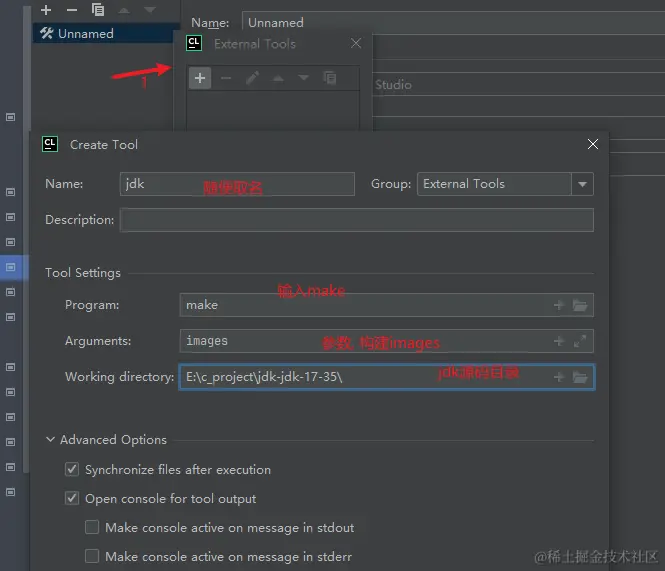Copy configuration with the duplicate icon

click(x=98, y=10)
